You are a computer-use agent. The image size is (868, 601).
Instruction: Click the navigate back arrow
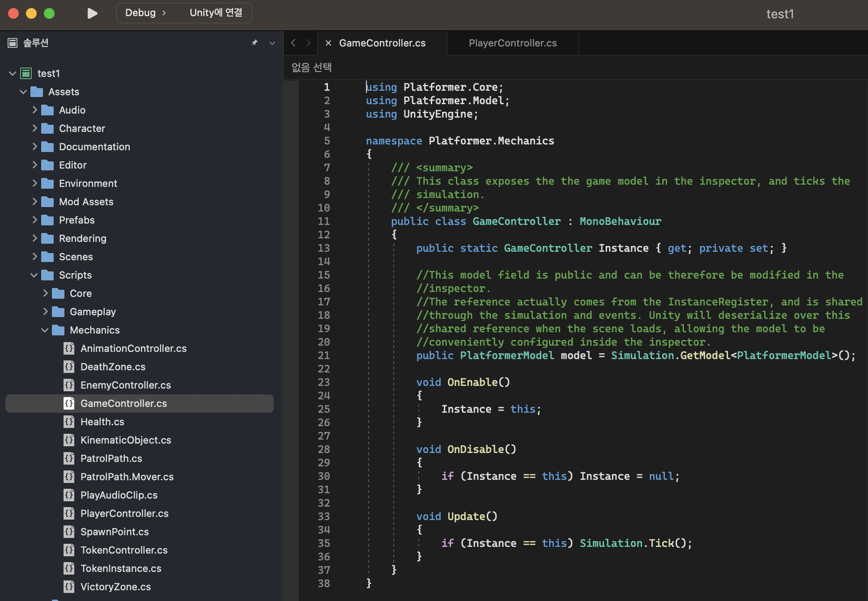pyautogui.click(x=293, y=43)
